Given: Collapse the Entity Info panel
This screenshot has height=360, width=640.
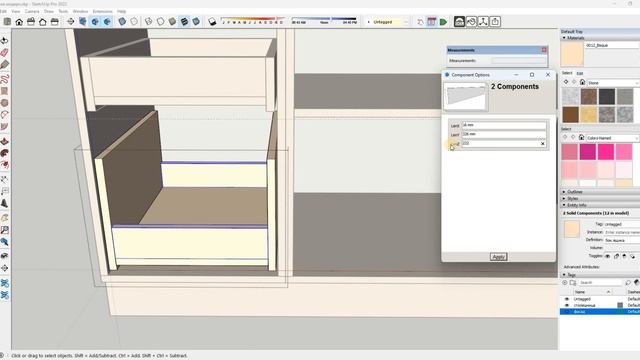Looking at the screenshot, I should pyautogui.click(x=564, y=205).
